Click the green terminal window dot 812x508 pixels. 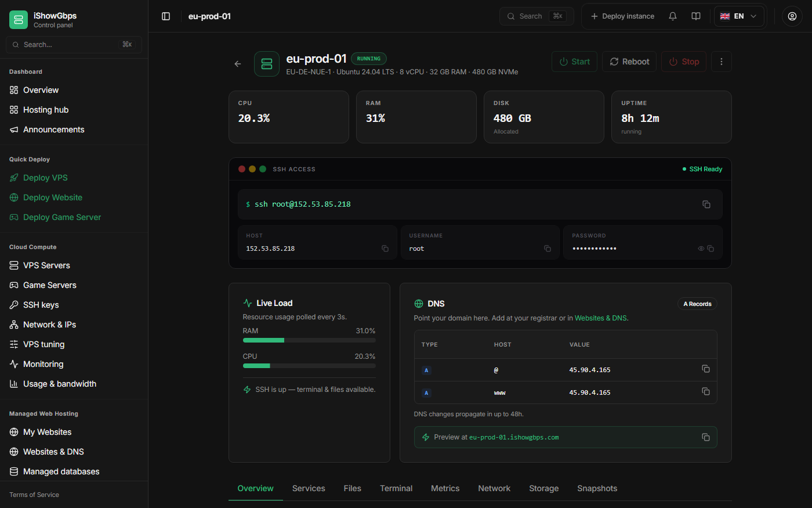(263, 169)
